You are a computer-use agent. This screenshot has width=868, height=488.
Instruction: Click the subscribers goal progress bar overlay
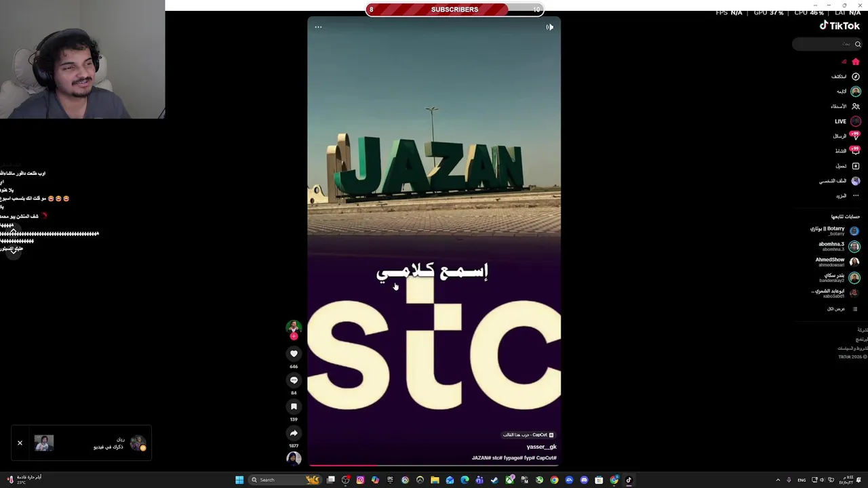[x=454, y=9]
